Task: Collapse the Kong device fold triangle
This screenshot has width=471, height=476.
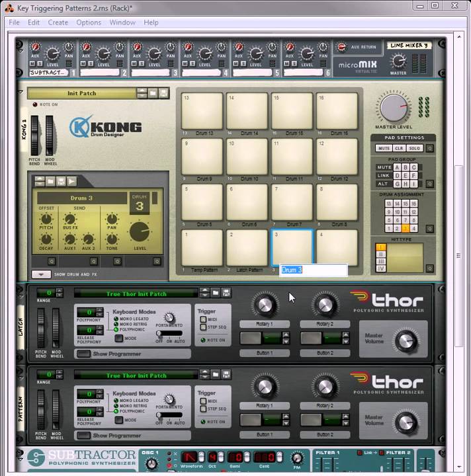Action: (21, 92)
